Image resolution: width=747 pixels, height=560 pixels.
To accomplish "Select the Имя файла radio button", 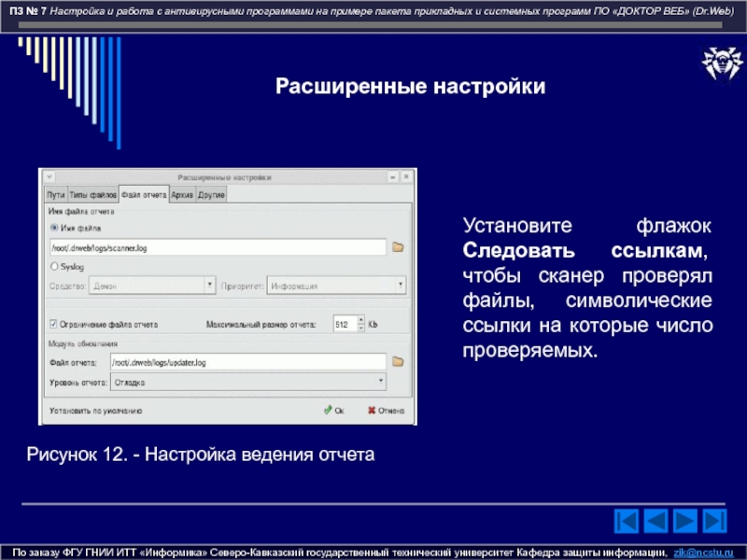I will (x=53, y=227).
